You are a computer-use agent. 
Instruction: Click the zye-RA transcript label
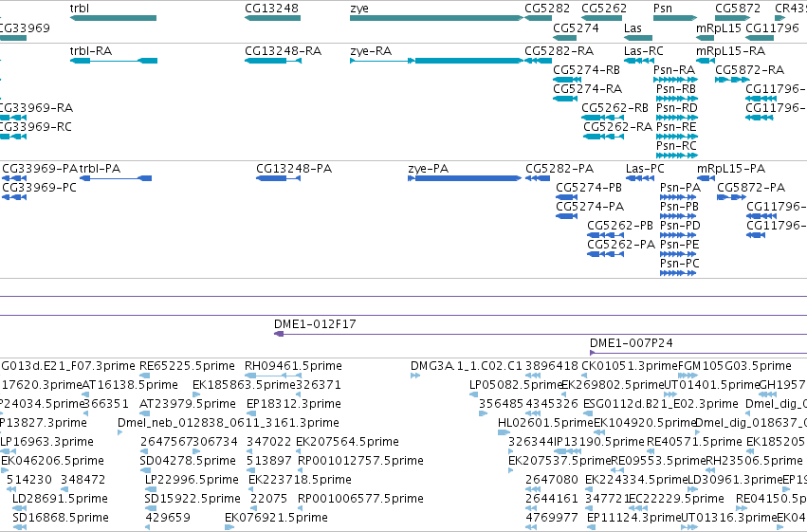[x=371, y=51]
